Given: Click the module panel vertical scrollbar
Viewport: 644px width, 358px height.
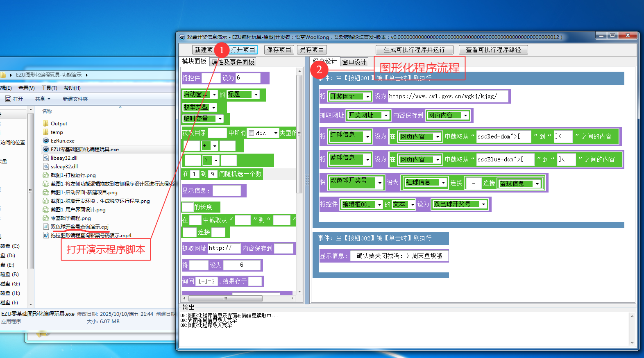Looking at the screenshot, I should click(299, 134).
